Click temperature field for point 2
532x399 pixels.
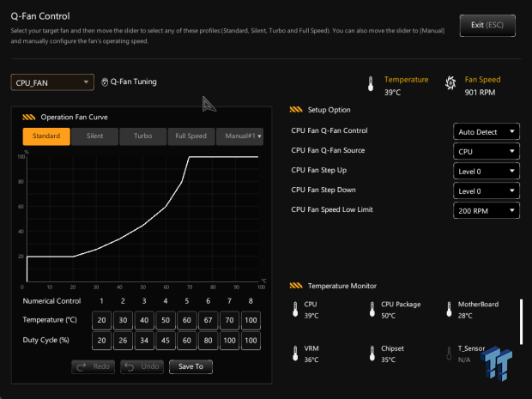(123, 320)
